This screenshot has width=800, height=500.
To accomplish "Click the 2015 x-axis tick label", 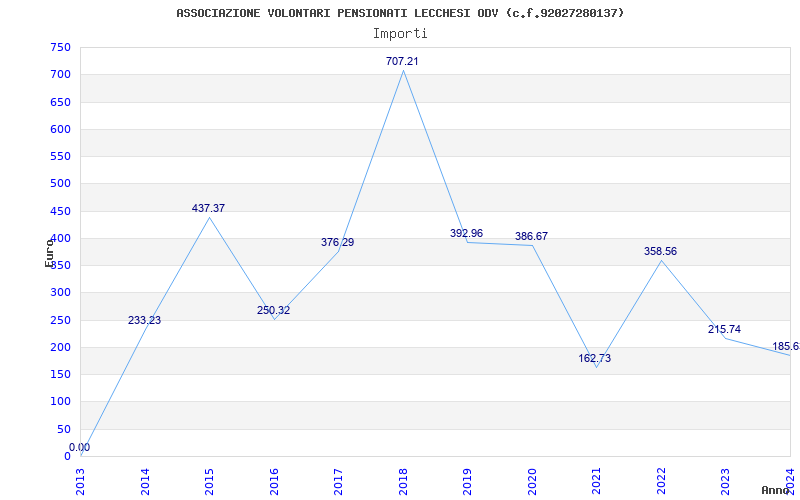I will tap(209, 481).
